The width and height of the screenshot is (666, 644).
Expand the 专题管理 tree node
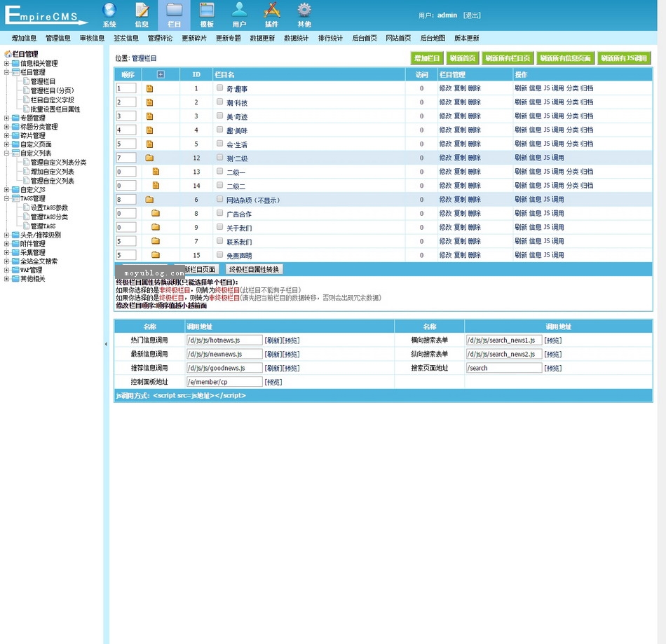point(6,118)
